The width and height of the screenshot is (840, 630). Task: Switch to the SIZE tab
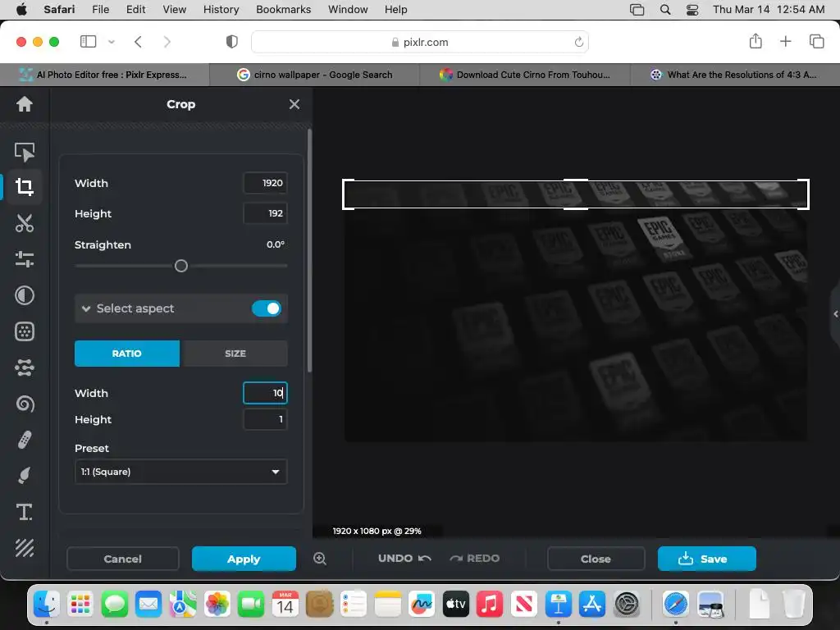(235, 354)
